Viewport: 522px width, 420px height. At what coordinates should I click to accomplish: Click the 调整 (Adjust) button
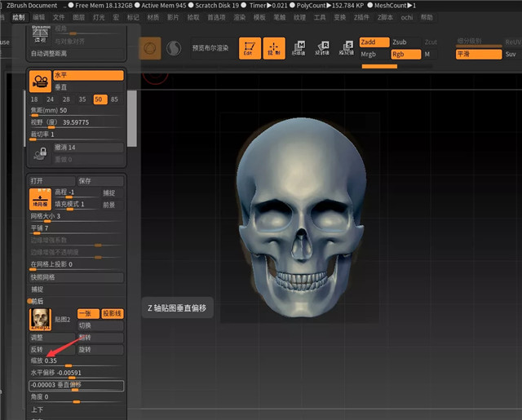click(51, 338)
